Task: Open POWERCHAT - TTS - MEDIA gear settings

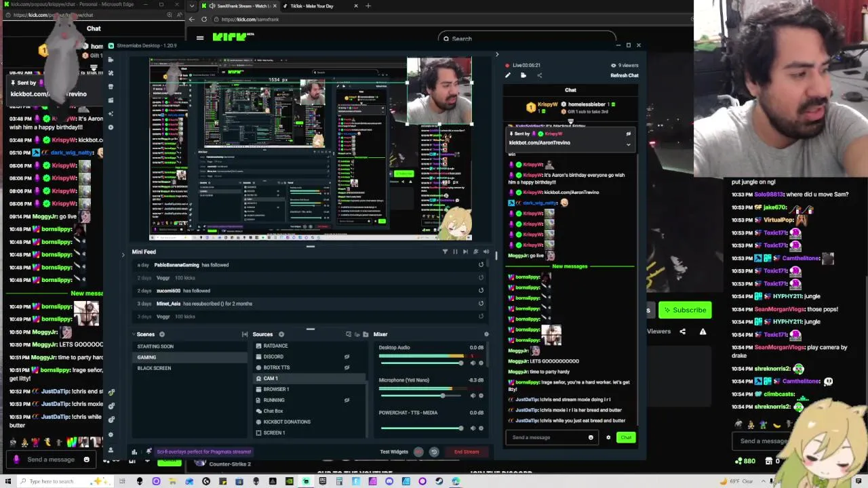Action: [x=481, y=428]
